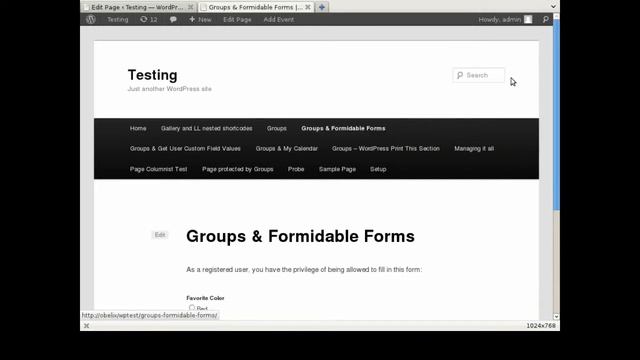Click the Favorite Color field label
Viewport: 640px width, 360px height.
205,298
